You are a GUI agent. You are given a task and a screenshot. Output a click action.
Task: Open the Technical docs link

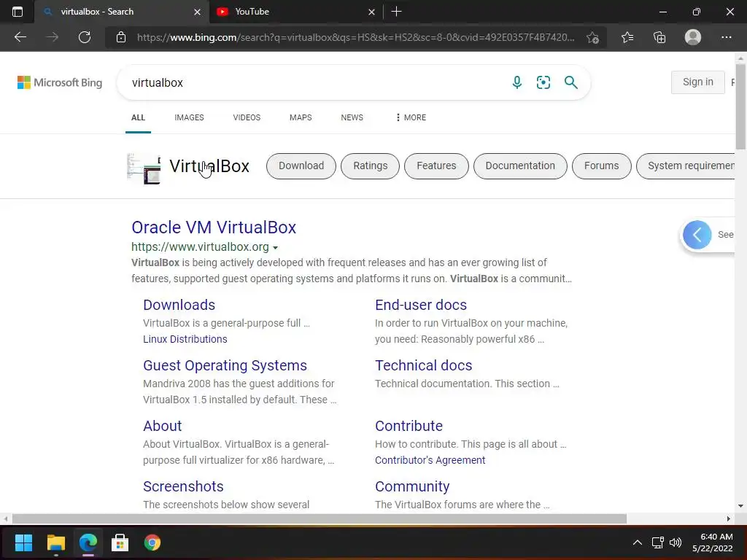click(x=424, y=365)
